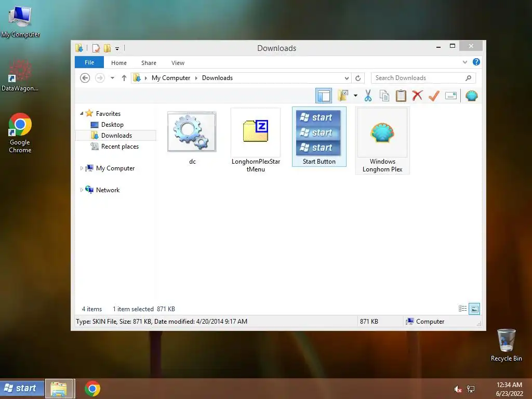Select Network in navigation pane

click(108, 190)
